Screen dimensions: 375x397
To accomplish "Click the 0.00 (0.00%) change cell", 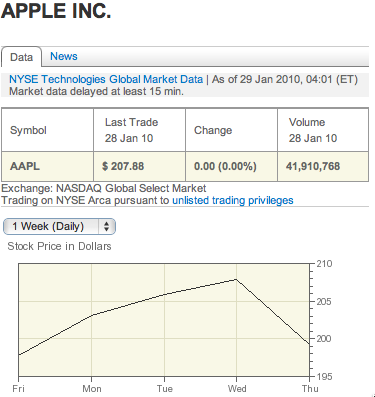I will point(231,166).
